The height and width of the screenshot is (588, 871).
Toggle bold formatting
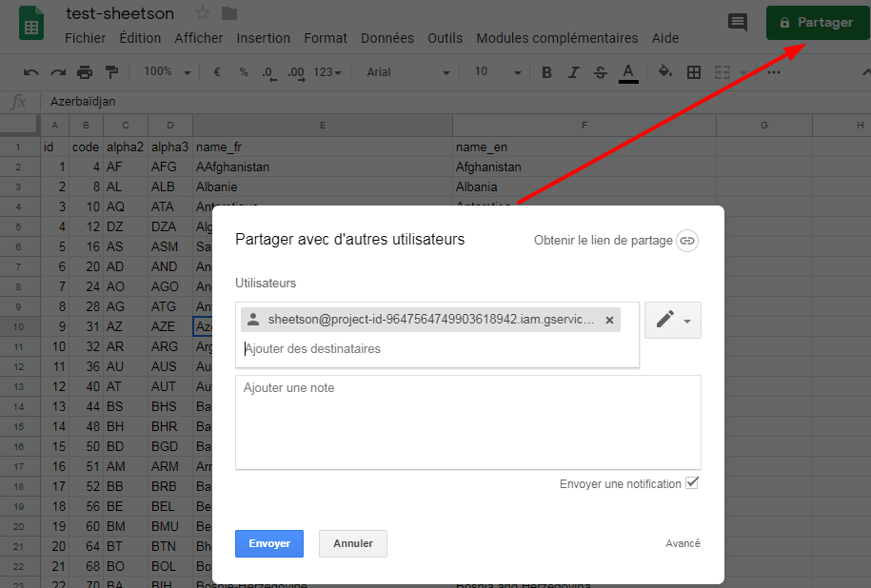point(546,72)
